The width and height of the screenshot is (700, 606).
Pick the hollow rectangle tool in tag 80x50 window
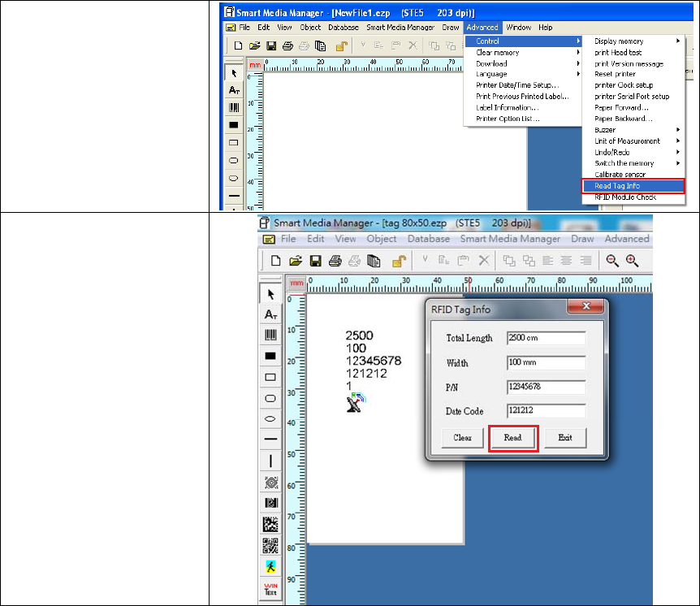click(270, 377)
